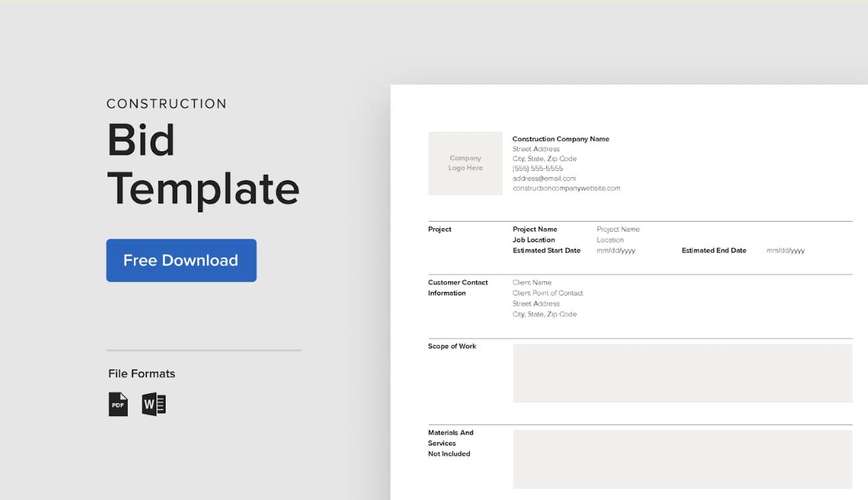Click the Customer Contact Information section label
Viewport: 868px width, 500px height.
click(x=458, y=287)
